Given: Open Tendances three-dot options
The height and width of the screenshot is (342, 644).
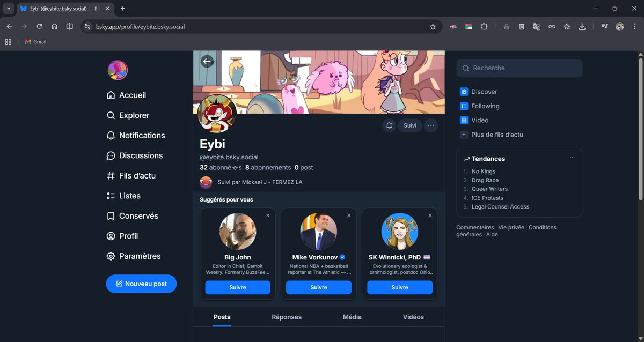Looking at the screenshot, I should [572, 158].
